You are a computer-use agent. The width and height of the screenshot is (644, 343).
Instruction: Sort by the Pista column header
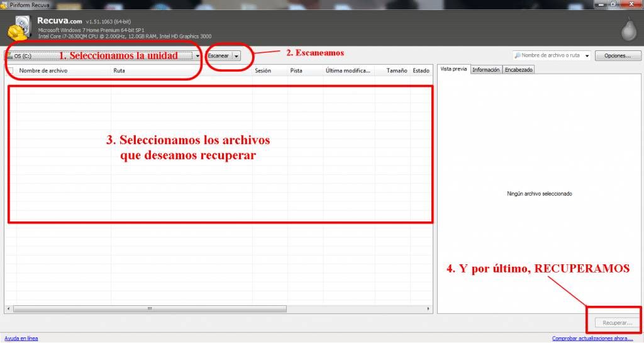305,70
